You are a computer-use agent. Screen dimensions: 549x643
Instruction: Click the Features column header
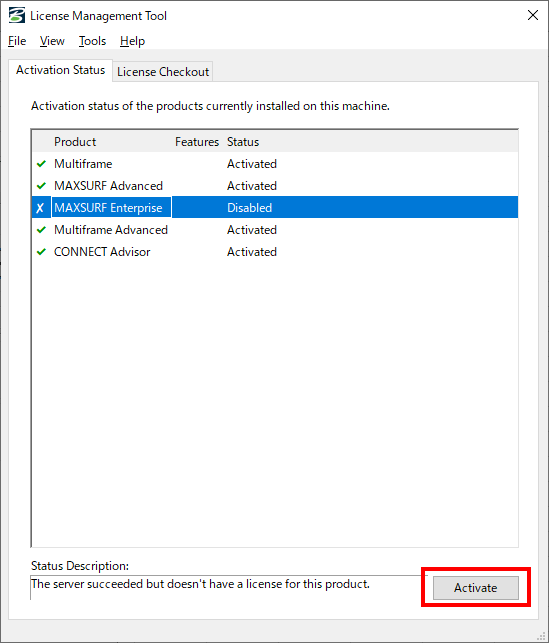(197, 142)
